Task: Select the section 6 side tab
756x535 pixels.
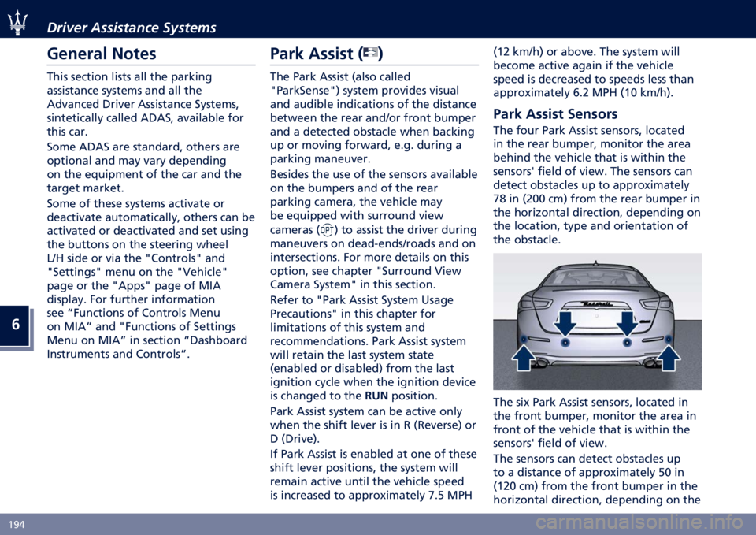Action: (16, 325)
